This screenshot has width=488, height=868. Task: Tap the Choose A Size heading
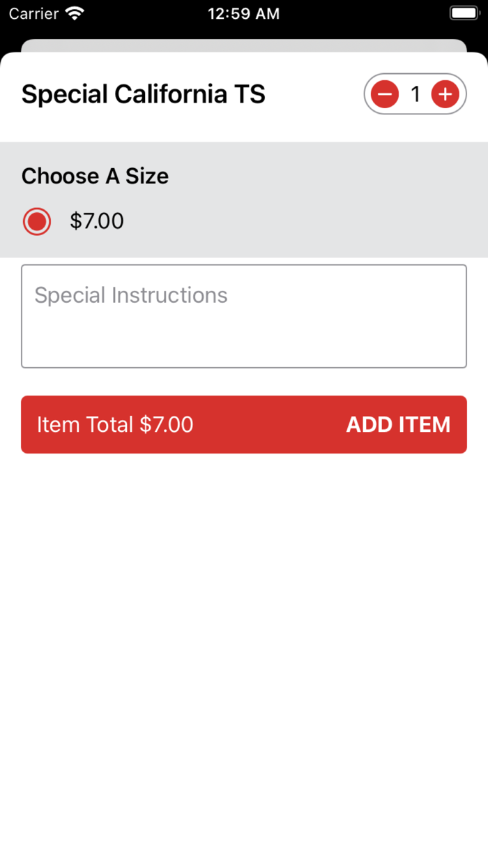[95, 176]
